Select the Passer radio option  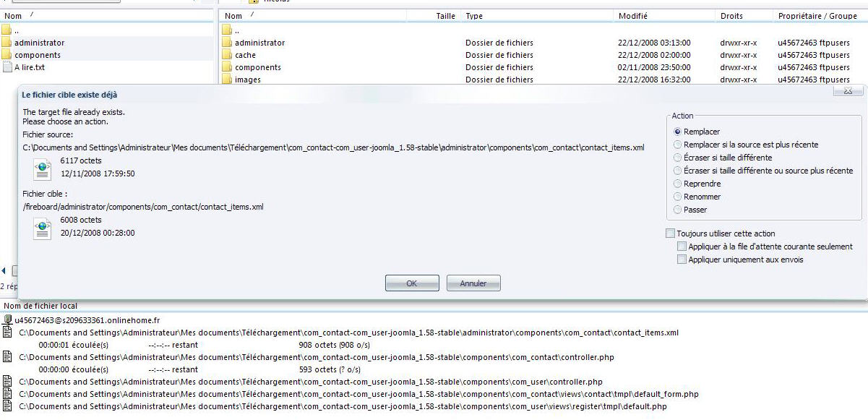(x=678, y=210)
